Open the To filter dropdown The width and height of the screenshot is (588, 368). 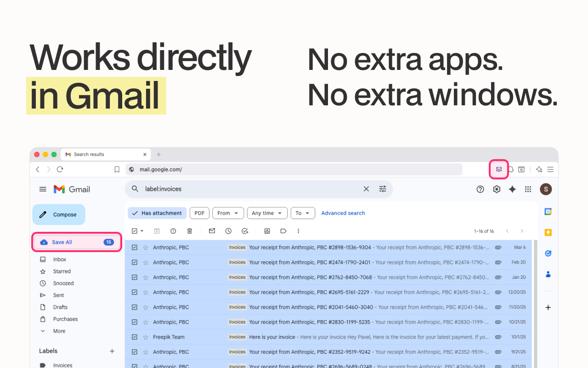point(303,213)
